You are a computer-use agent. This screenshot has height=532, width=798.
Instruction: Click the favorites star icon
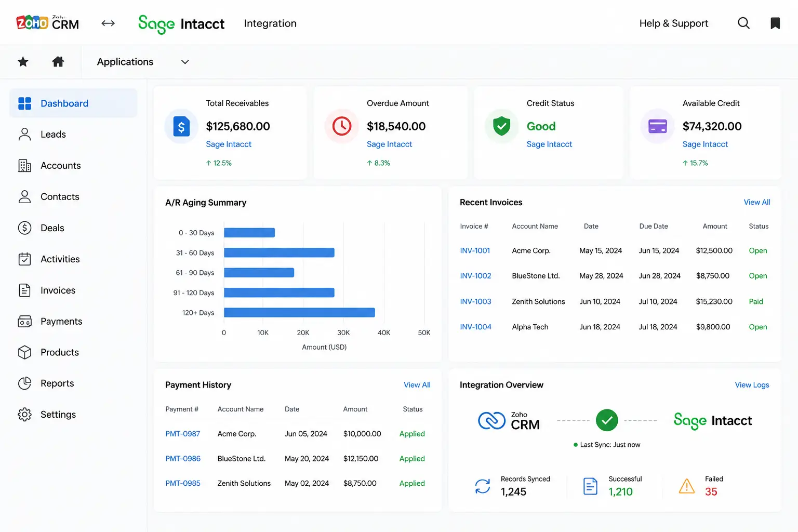pos(23,62)
